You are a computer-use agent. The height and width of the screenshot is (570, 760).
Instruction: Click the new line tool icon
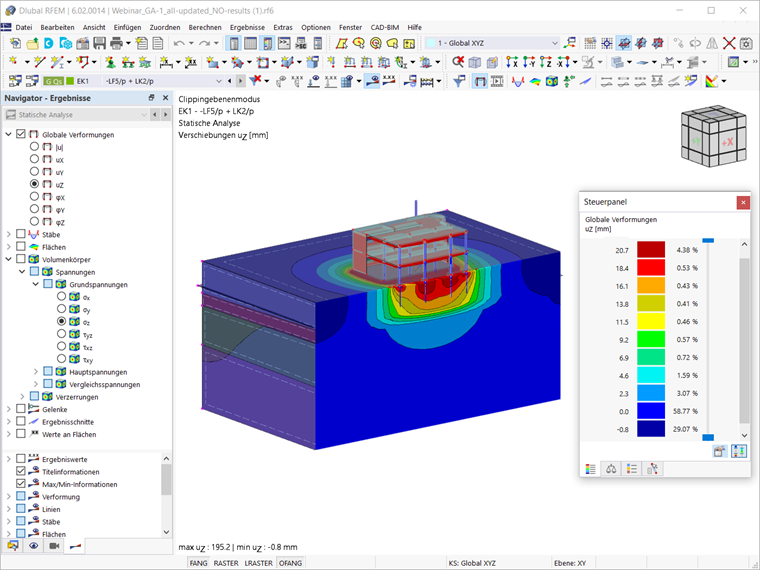(x=39, y=62)
